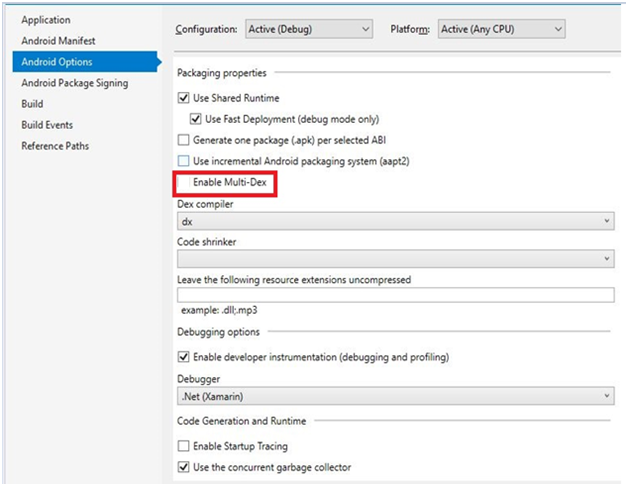The height and width of the screenshot is (486, 628).
Task: Toggle Use Fast Deployment checkbox
Action: [x=195, y=119]
